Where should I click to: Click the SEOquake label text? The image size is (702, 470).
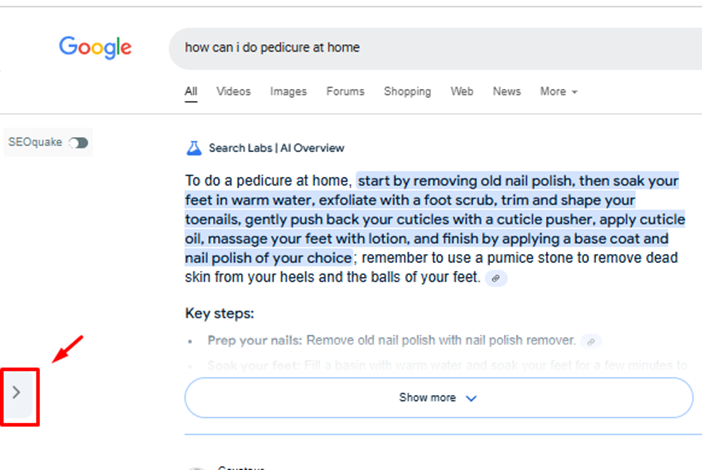tap(35, 142)
